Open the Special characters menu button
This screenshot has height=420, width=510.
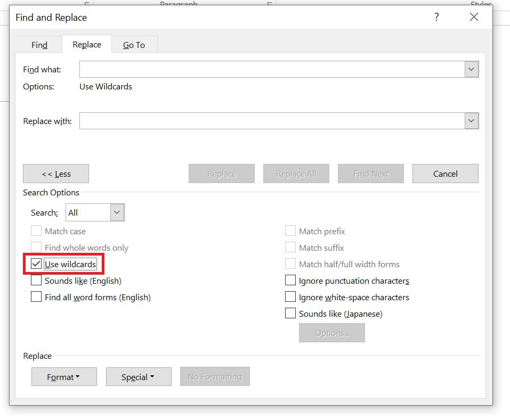coord(139,377)
